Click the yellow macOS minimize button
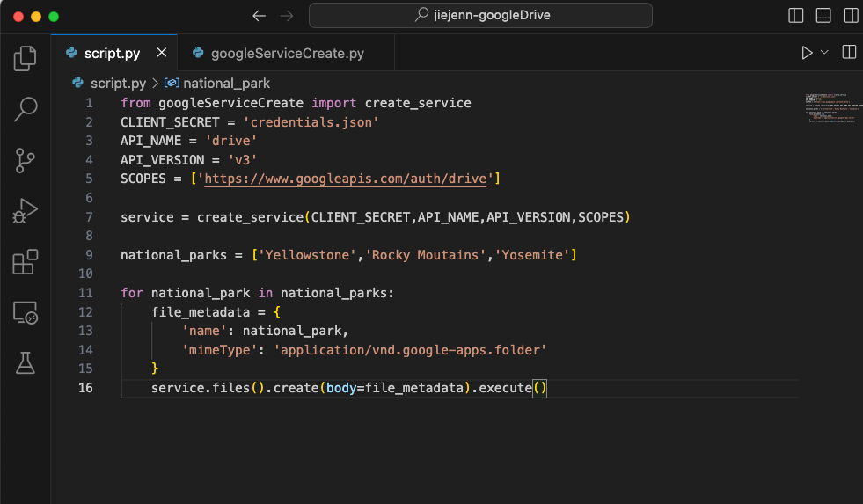863x504 pixels. coord(36,17)
